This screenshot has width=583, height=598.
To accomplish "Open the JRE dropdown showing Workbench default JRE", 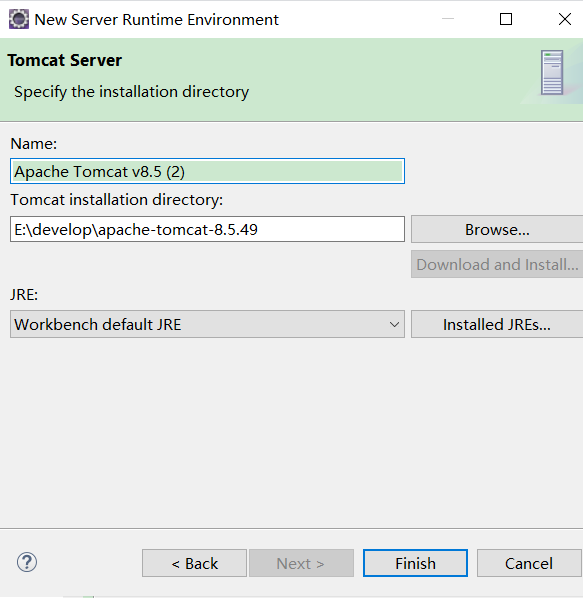I will (207, 324).
